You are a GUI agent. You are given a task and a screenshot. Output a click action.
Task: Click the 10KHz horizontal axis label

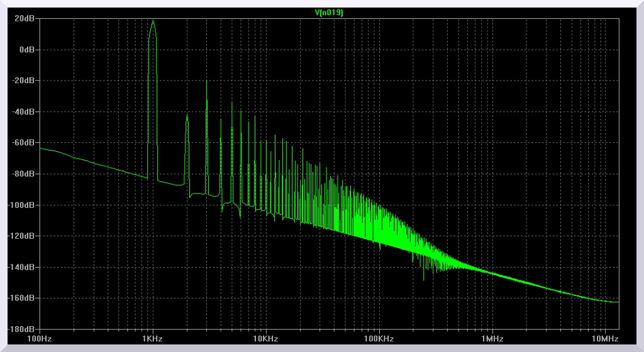265,339
